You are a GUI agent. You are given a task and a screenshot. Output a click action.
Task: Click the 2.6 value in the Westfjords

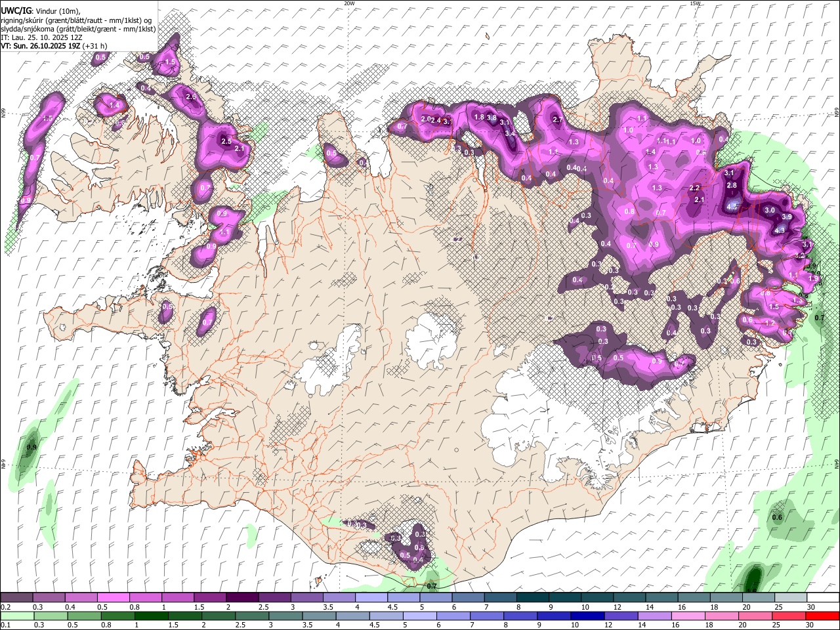click(191, 96)
